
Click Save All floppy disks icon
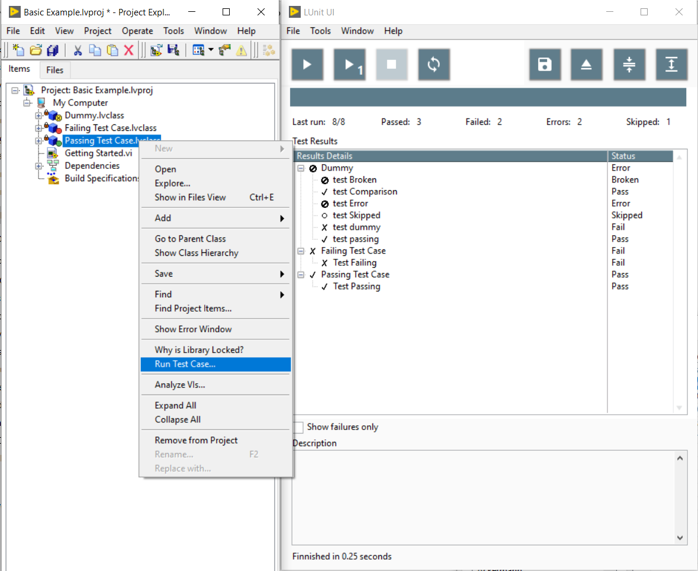coord(53,50)
